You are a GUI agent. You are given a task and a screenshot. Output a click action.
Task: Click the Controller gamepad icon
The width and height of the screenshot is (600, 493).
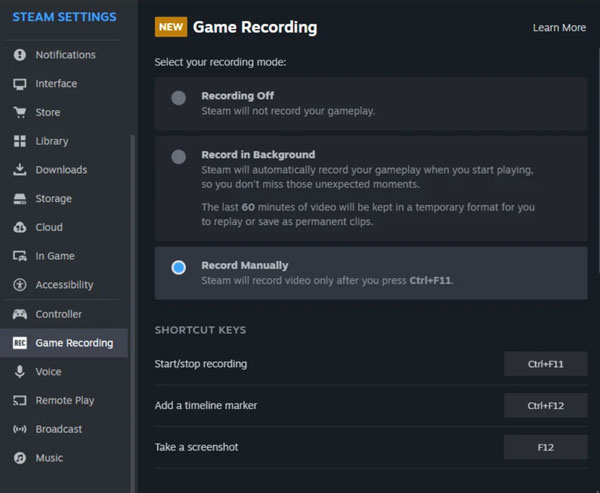20,314
